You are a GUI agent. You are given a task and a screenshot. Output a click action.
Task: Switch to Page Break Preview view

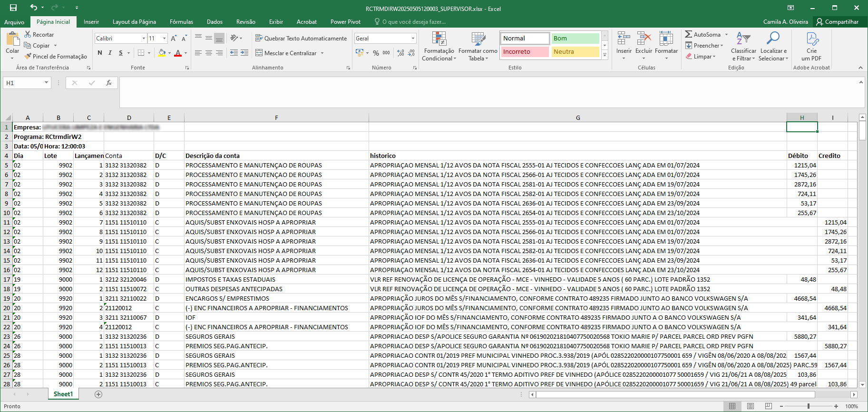(x=769, y=406)
